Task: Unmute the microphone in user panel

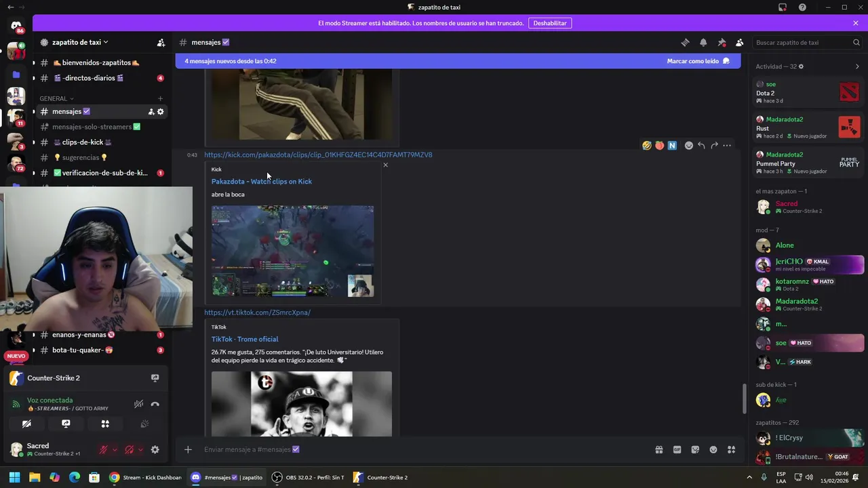Action: (104, 449)
